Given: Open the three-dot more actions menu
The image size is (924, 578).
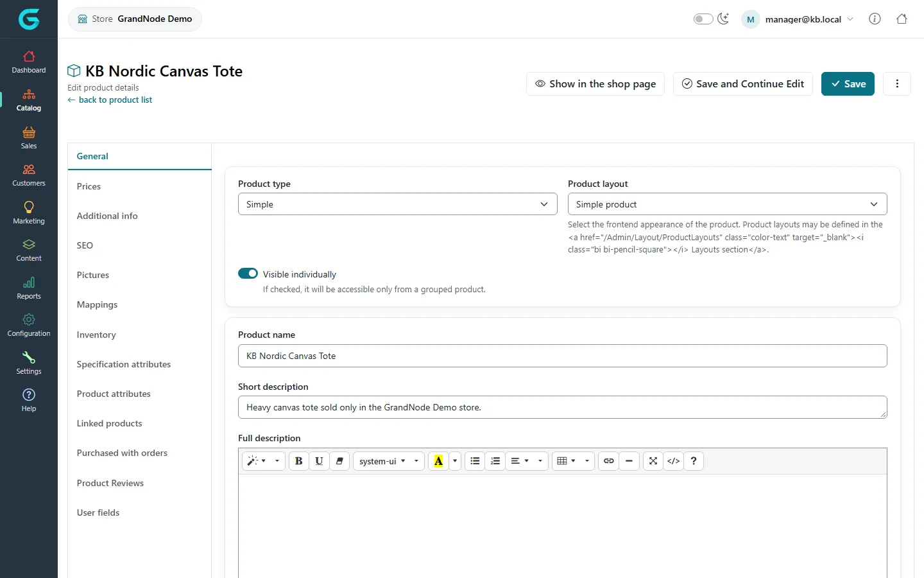Looking at the screenshot, I should pos(897,83).
